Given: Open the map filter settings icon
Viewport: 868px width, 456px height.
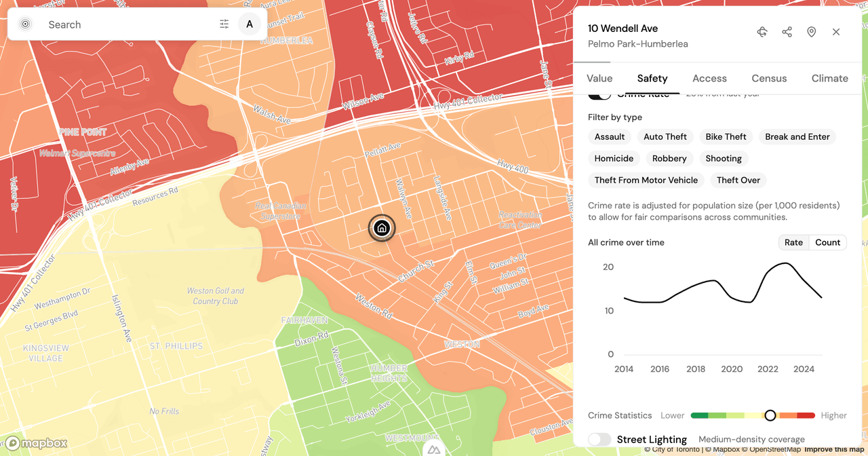Looking at the screenshot, I should tap(224, 24).
